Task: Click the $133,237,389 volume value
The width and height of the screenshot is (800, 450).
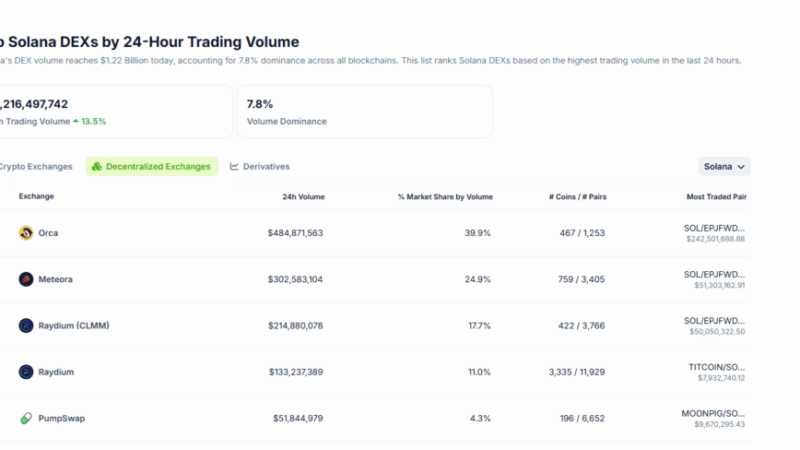Action: (296, 372)
